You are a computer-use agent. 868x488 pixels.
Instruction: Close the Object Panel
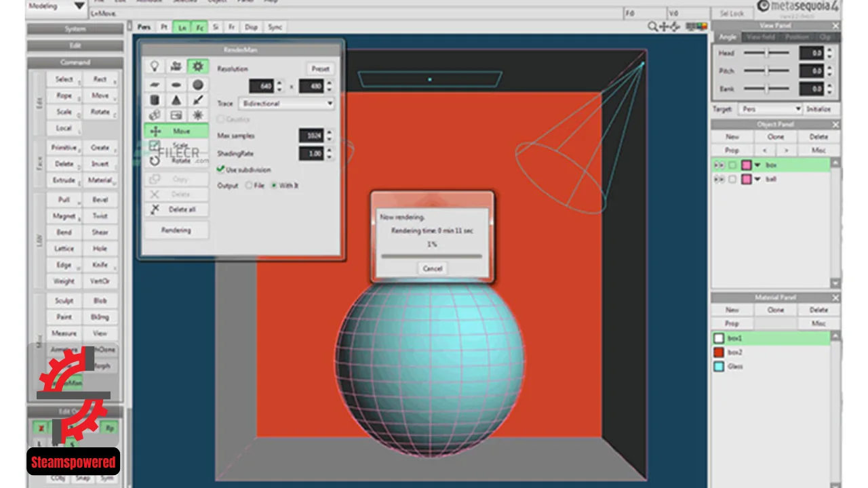pos(835,125)
